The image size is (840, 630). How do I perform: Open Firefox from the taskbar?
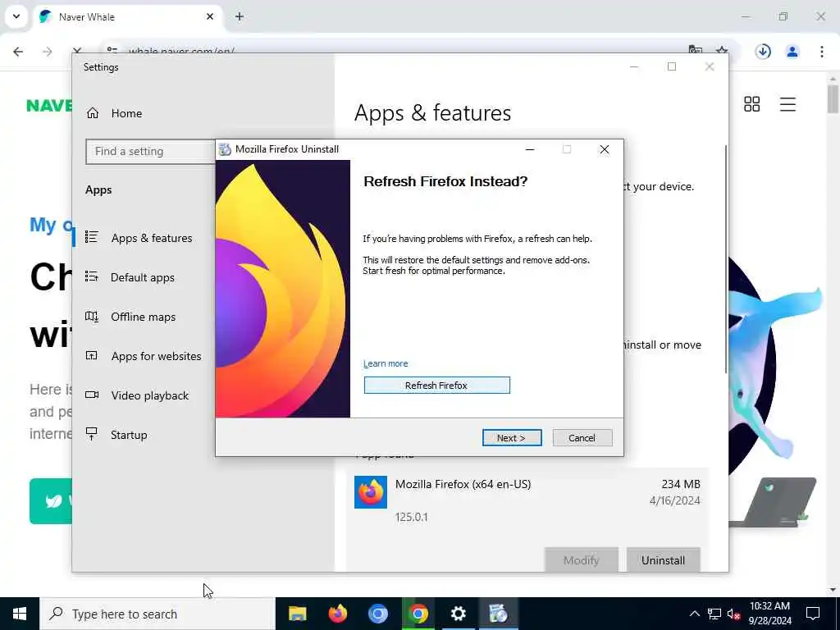pyautogui.click(x=337, y=614)
